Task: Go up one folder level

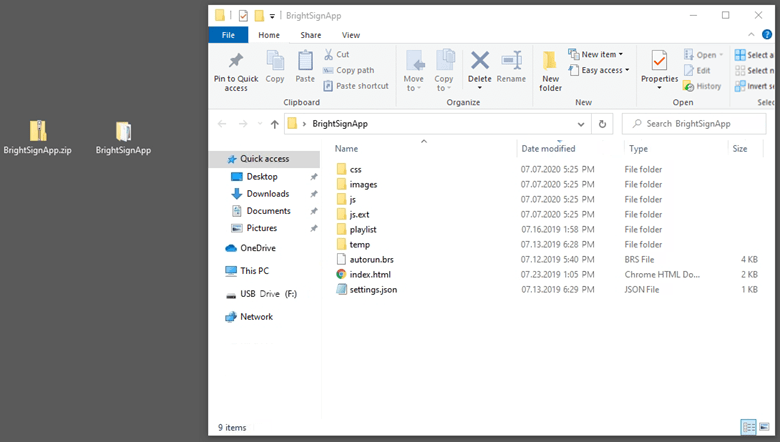Action: (x=275, y=124)
